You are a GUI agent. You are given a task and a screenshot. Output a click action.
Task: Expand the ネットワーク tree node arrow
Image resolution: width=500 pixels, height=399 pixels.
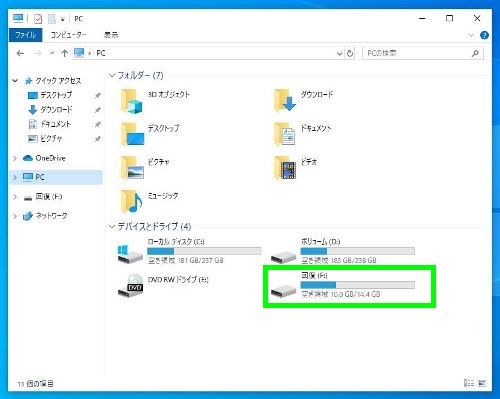pos(15,216)
